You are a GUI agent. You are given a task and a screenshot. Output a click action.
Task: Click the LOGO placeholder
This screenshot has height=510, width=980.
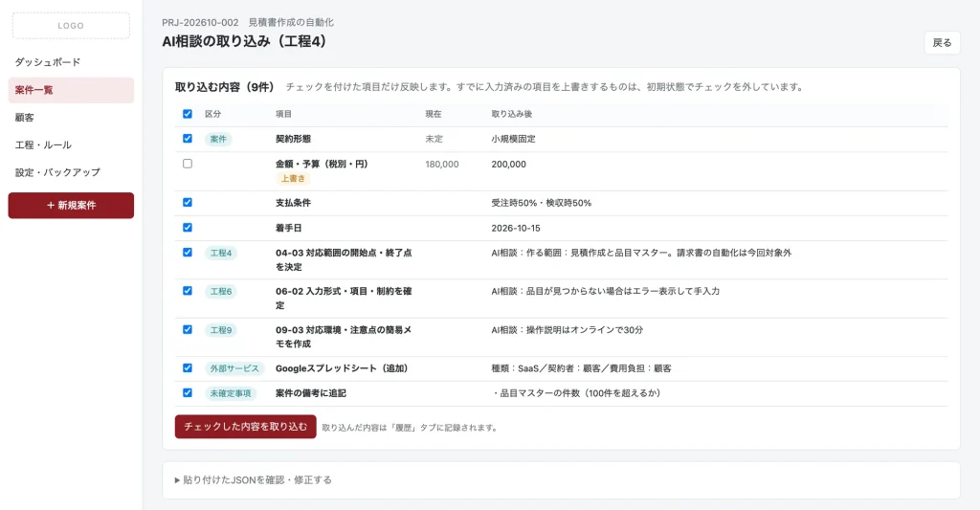(71, 26)
